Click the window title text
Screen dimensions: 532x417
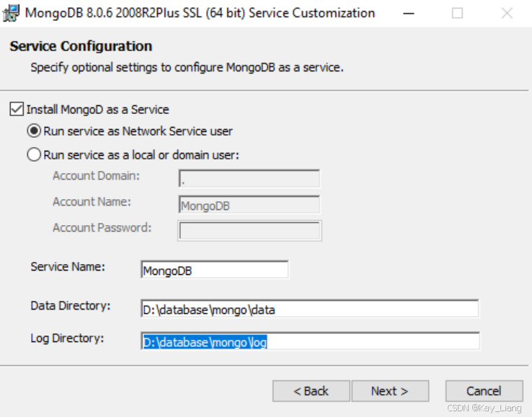pos(200,13)
